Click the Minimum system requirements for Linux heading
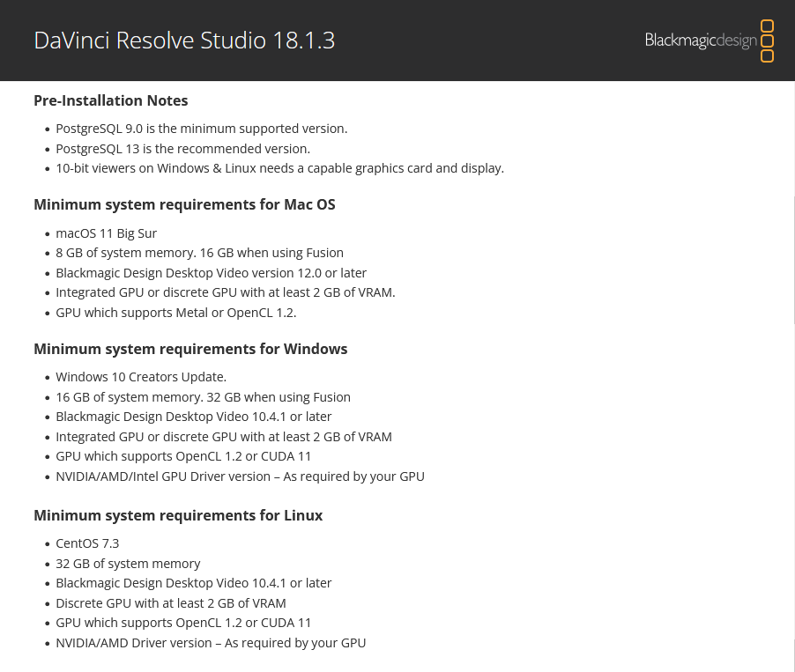The width and height of the screenshot is (795, 672). point(178,515)
